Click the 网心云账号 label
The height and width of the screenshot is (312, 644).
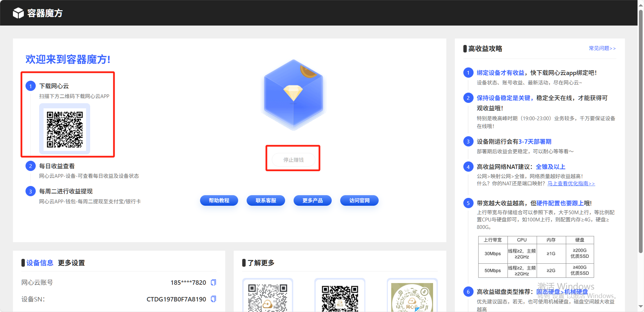pyautogui.click(x=37, y=282)
